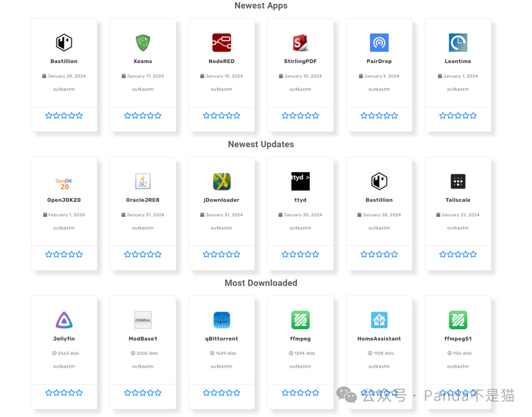
Task: Open the ffmpeg green icon
Action: point(300,319)
